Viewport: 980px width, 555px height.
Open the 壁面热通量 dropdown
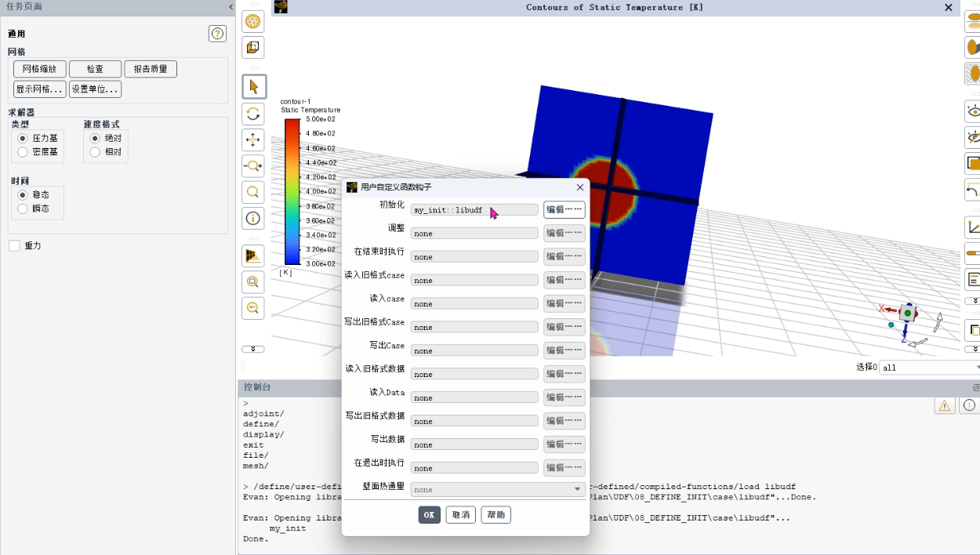(x=498, y=490)
